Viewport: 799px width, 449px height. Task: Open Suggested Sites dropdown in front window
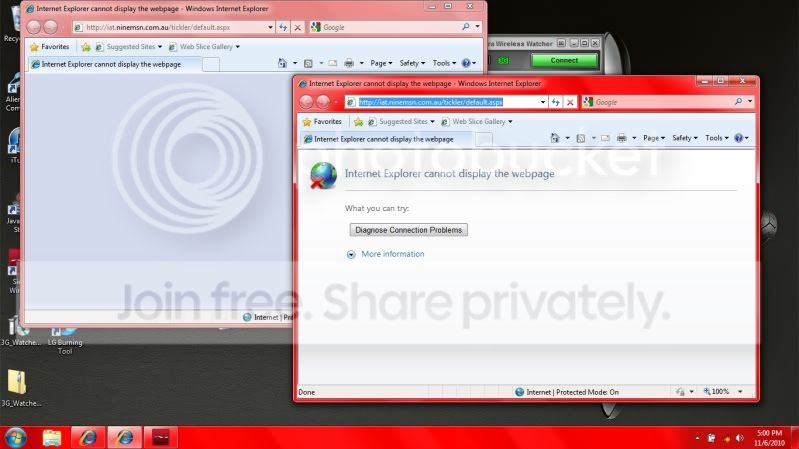click(x=403, y=122)
